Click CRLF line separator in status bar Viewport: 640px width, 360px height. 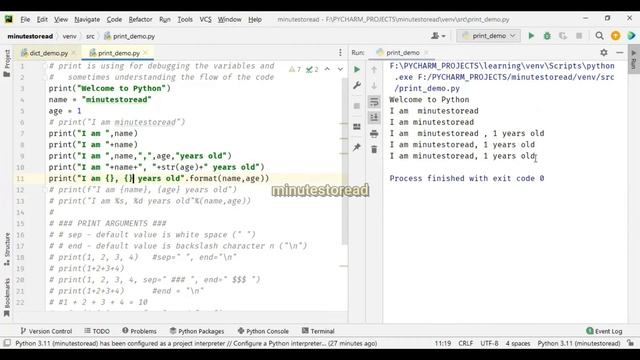click(x=465, y=343)
